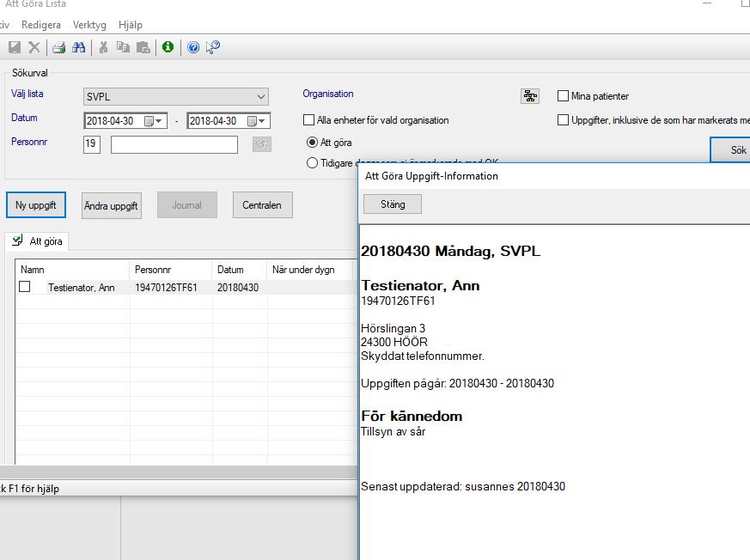Click personnr cell 19470126TF61 in the list
Viewport: 750px width, 560px height.
click(166, 288)
